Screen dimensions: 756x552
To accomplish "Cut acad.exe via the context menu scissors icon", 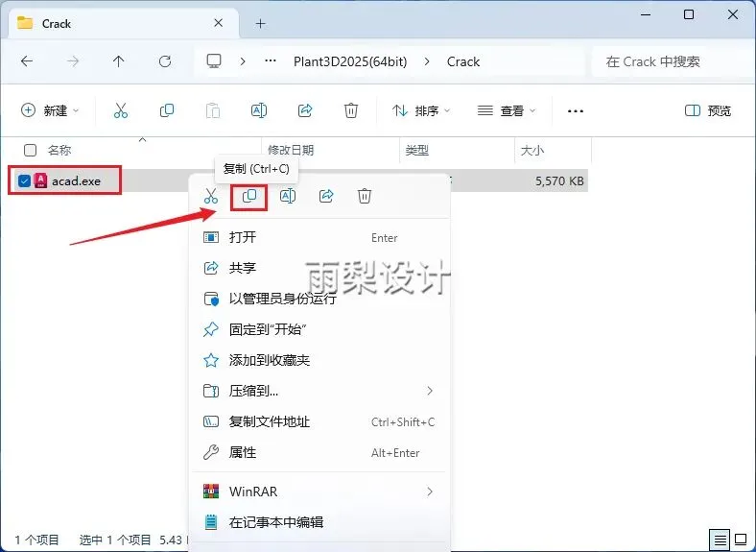I will (x=211, y=196).
